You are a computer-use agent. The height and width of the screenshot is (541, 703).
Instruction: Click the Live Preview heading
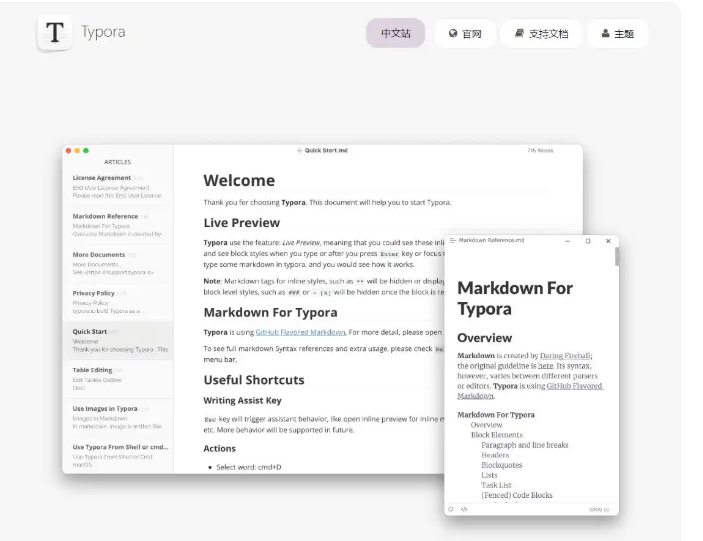point(242,223)
